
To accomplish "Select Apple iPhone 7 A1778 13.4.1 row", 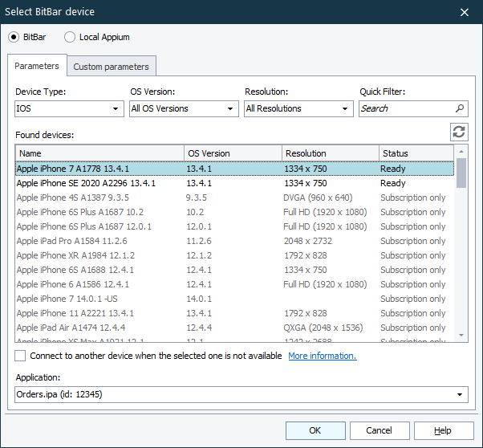I will click(x=235, y=169).
